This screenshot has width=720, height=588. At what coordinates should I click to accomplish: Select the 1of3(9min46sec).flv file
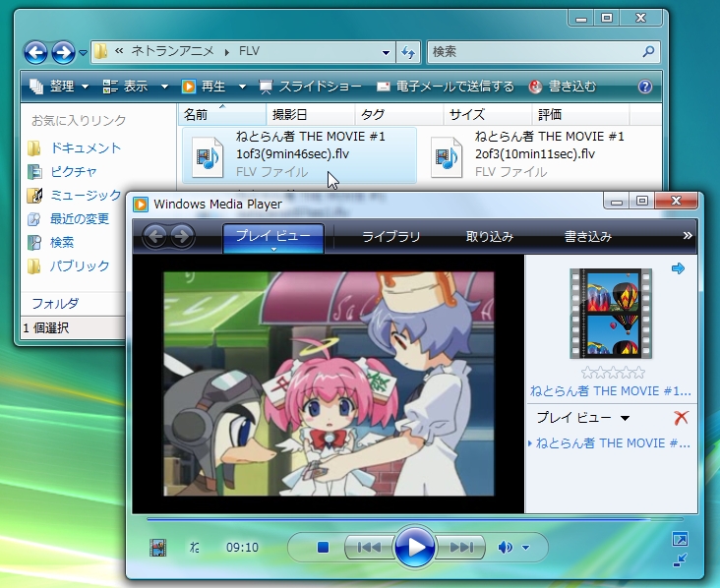pos(299,155)
